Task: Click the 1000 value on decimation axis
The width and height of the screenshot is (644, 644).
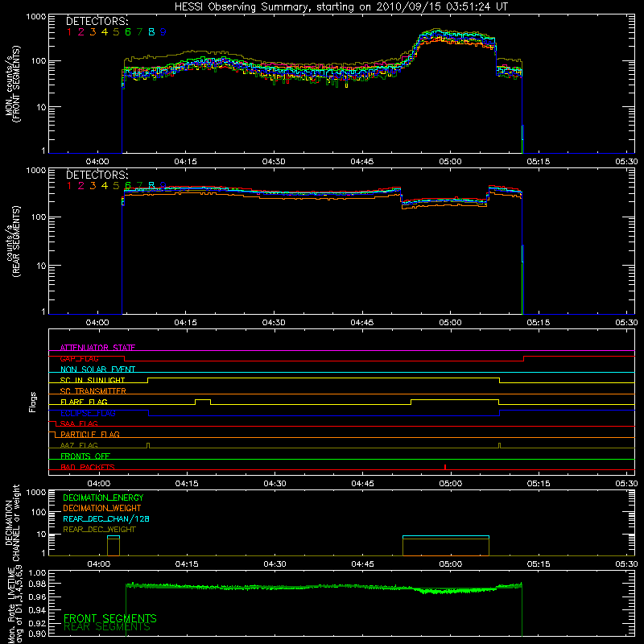Action: (x=35, y=492)
